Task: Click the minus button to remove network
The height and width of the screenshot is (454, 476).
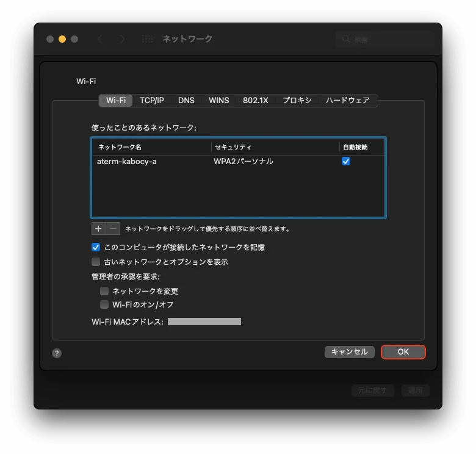Action: [x=113, y=229]
